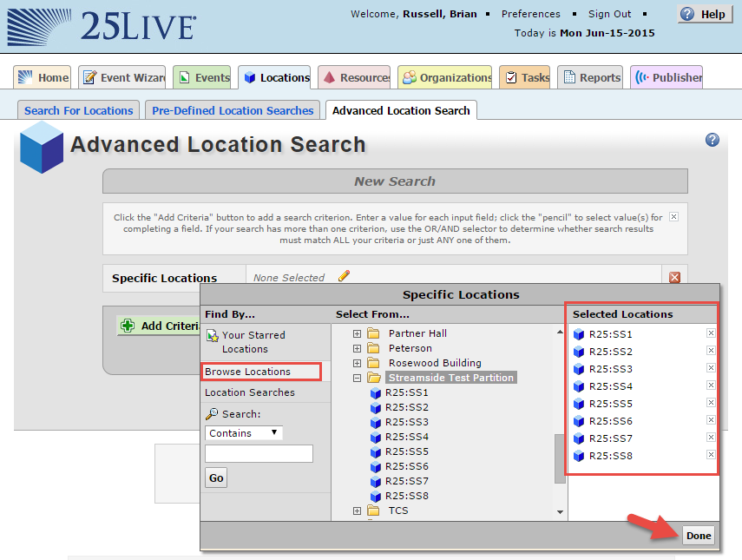The height and width of the screenshot is (560, 742).
Task: Open Pre-Defined Location Searches subtab
Action: tap(233, 110)
